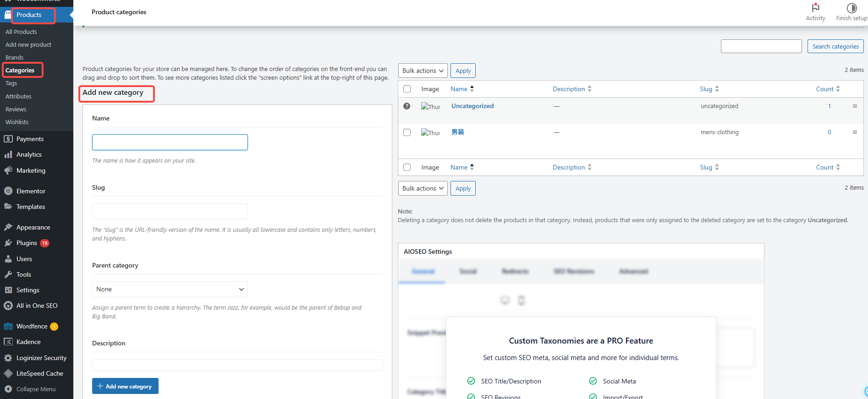
Task: Open the top Bulk actions dropdown
Action: (x=423, y=71)
